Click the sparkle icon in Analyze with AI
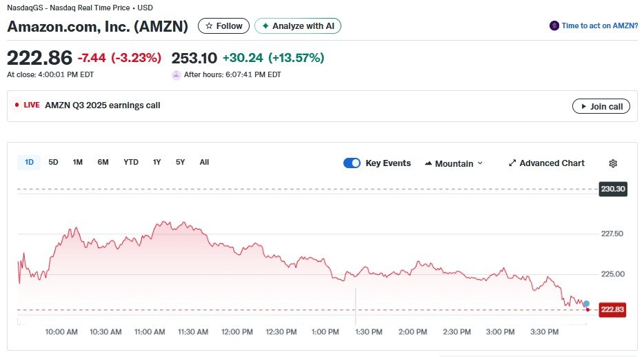The height and width of the screenshot is (357, 644). point(265,26)
